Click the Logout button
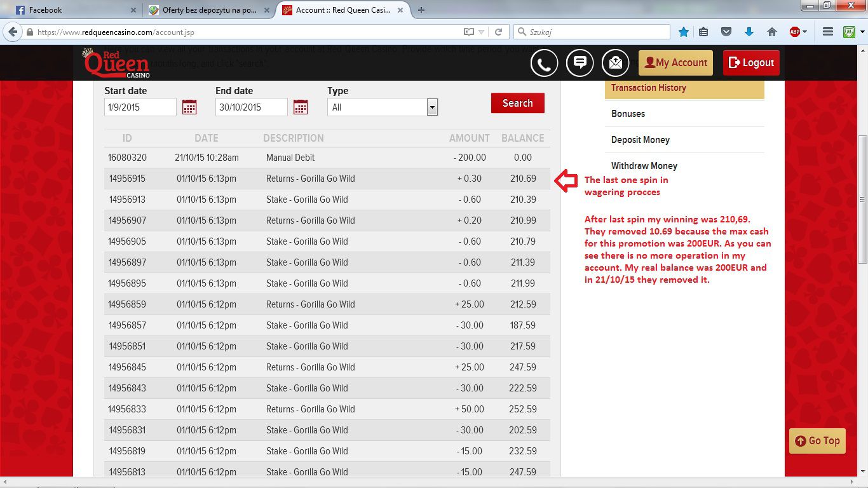The image size is (868, 488). [751, 63]
